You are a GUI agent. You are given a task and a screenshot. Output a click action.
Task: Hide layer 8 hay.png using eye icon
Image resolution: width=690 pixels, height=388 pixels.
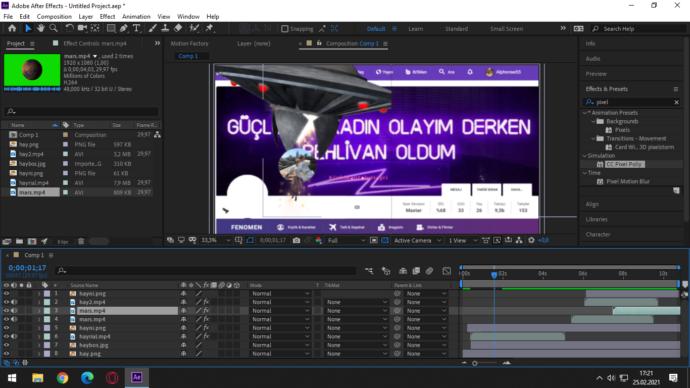tap(6, 354)
